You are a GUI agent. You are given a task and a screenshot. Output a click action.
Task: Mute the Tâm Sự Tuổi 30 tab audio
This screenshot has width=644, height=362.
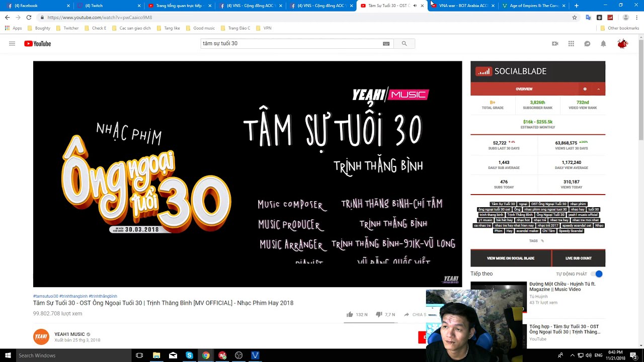pyautogui.click(x=415, y=6)
